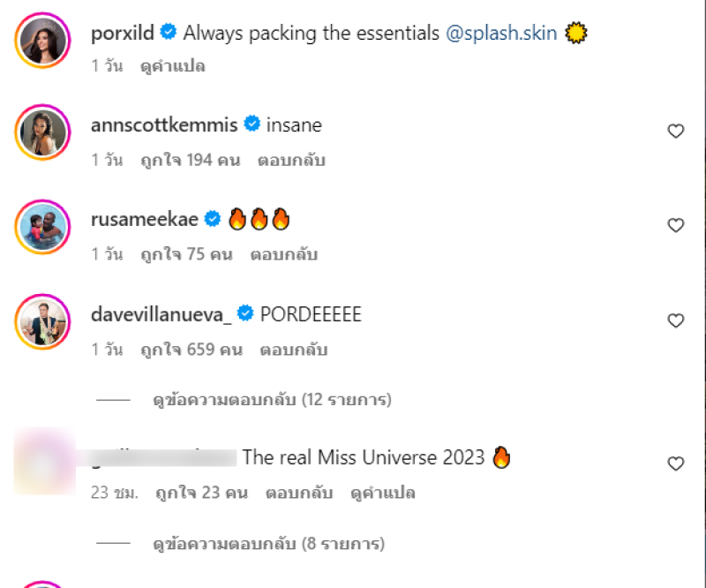View the 659 likes on davevillanueva_ comment
706x588 pixels.
(x=192, y=350)
